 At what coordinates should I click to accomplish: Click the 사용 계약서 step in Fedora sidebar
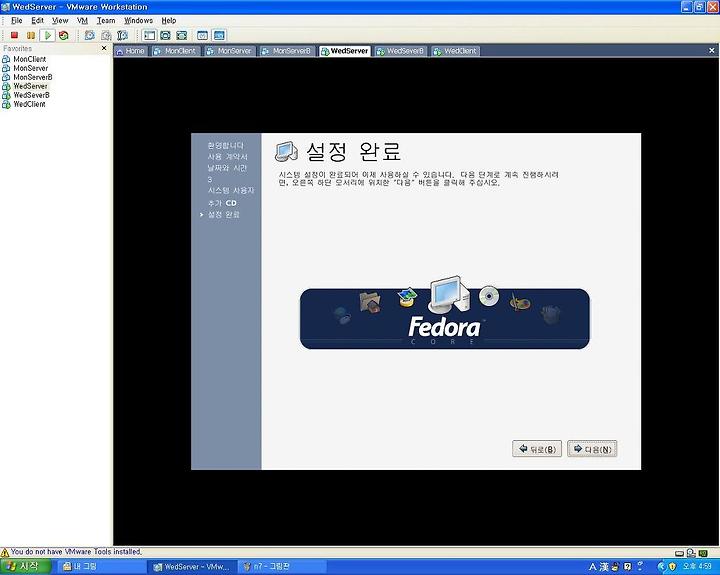[227, 157]
